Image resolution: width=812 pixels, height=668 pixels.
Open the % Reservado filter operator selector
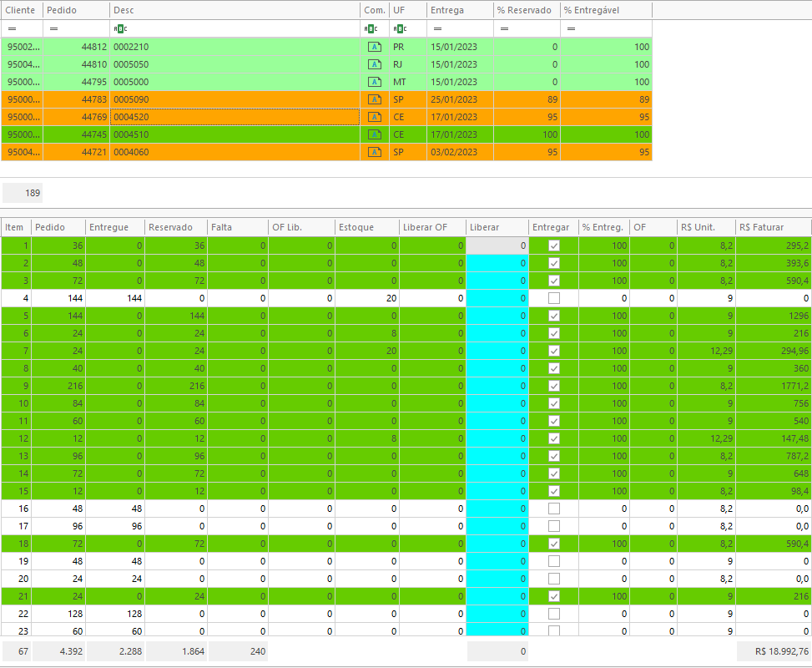(504, 29)
